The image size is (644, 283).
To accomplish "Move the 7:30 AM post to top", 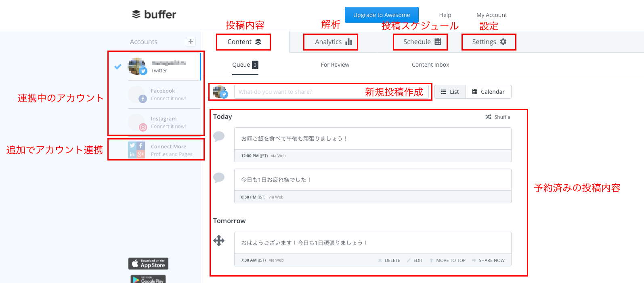I will [x=447, y=260].
